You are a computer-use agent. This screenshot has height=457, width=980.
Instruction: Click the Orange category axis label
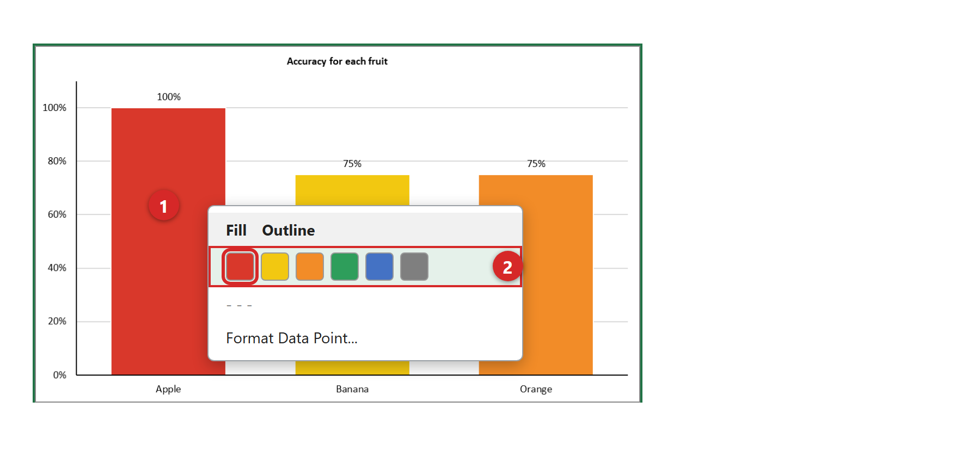pos(536,389)
